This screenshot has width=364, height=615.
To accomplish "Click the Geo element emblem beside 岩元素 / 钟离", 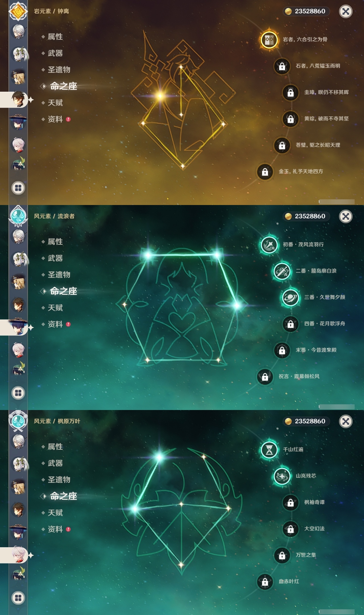I will [18, 11].
